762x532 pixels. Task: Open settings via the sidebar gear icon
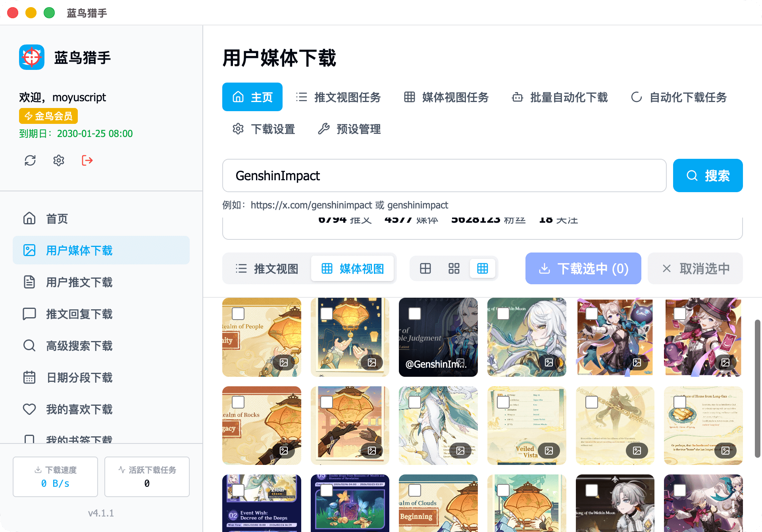point(59,160)
